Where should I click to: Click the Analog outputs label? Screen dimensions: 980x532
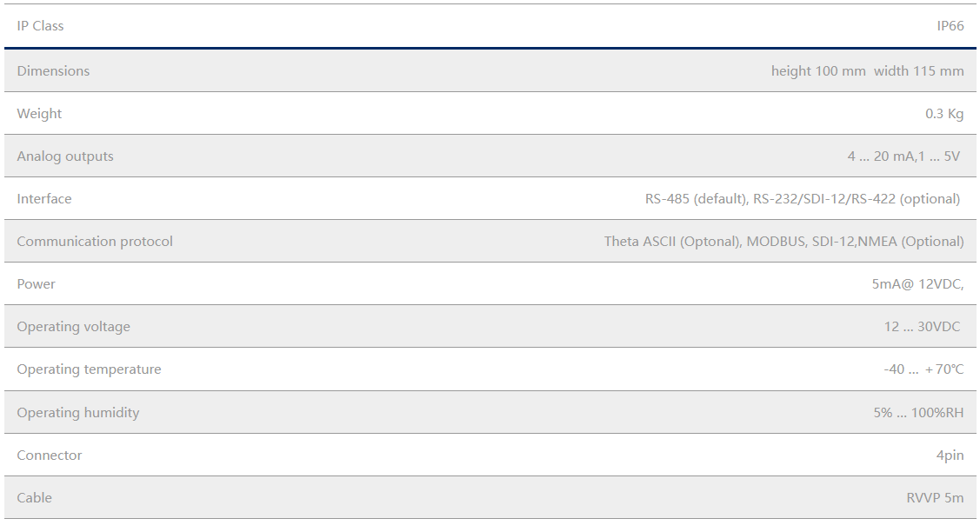(x=65, y=156)
